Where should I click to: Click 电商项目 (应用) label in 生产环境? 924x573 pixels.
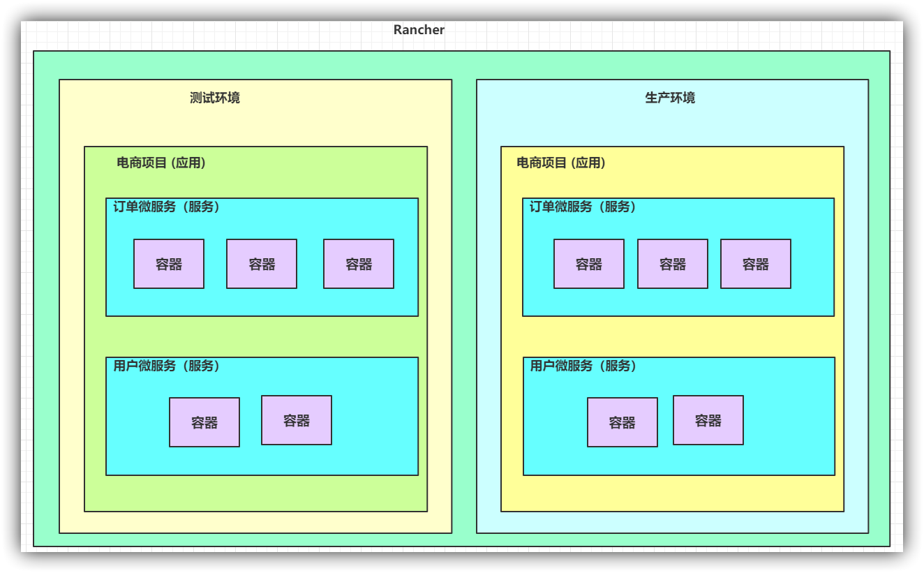(561, 163)
